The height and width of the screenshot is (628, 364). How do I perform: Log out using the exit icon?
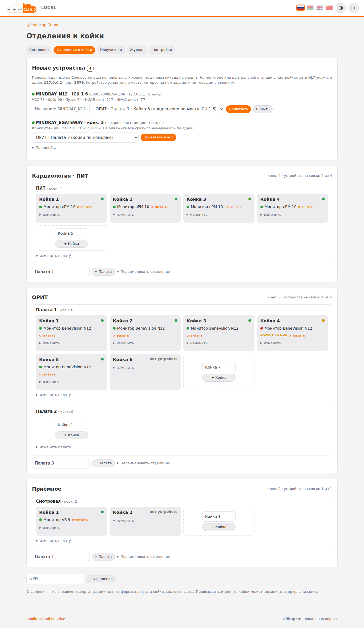pos(354,8)
